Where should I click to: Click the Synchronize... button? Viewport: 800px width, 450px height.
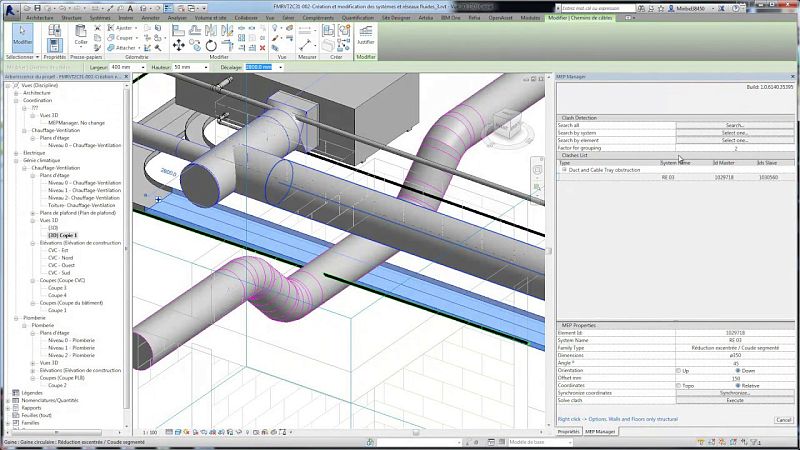735,391
